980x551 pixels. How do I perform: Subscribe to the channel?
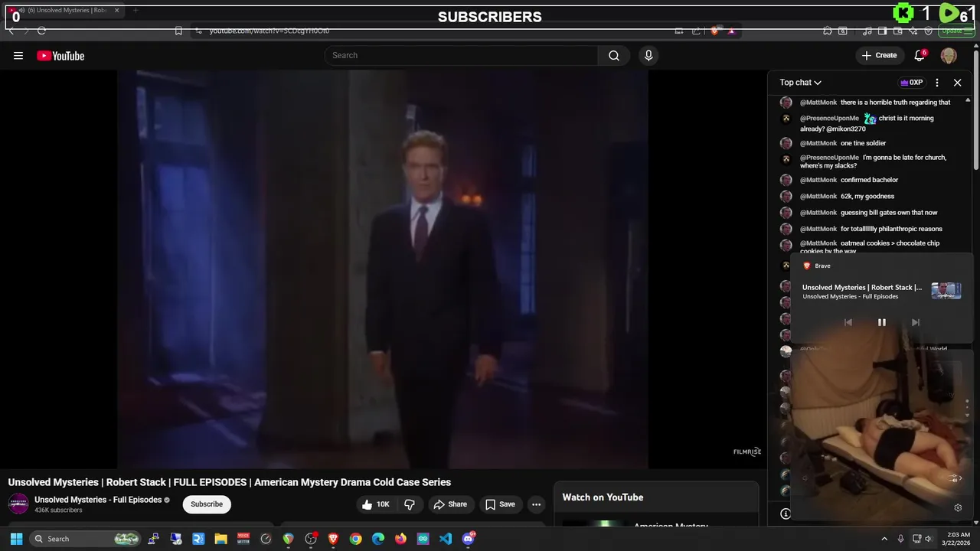coord(207,504)
